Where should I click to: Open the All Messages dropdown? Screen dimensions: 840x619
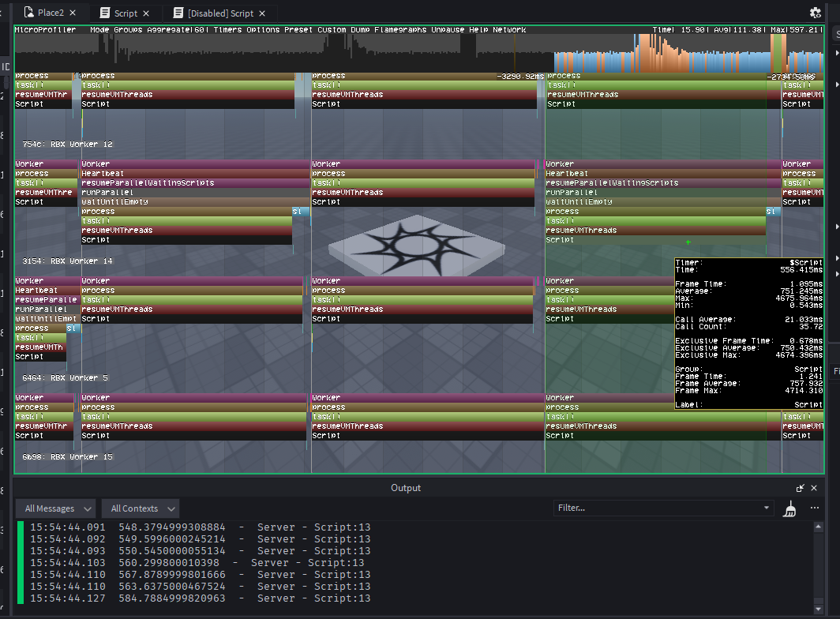[55, 508]
